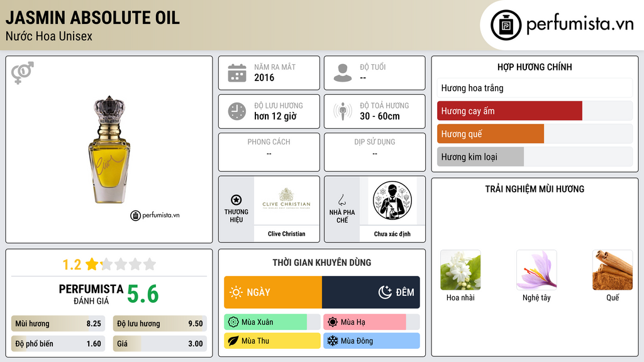Image resolution: width=644 pixels, height=362 pixels.
Task: Click the spring flower icon
Action: 233,322
